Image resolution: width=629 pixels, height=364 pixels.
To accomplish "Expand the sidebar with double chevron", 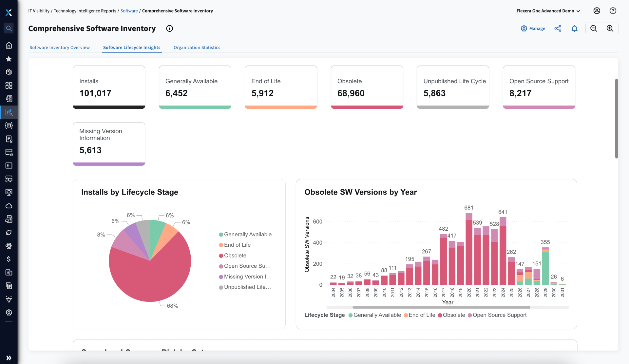I will [x=9, y=358].
